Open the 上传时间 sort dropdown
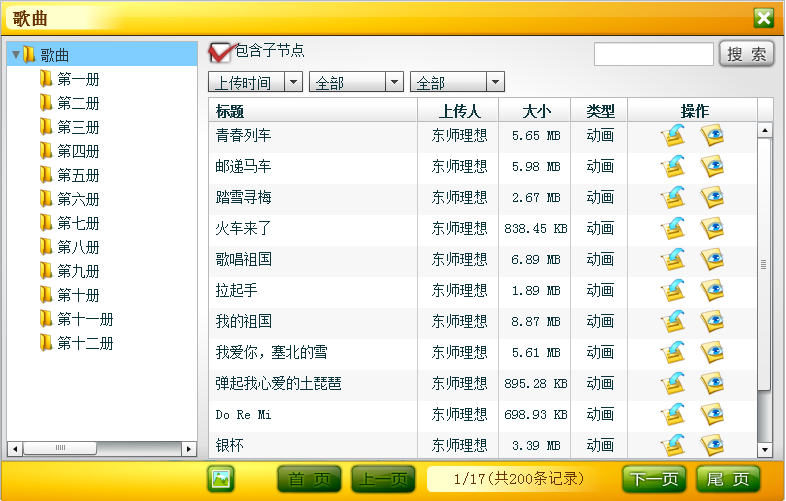Screen dimensions: 786x501 coord(294,83)
